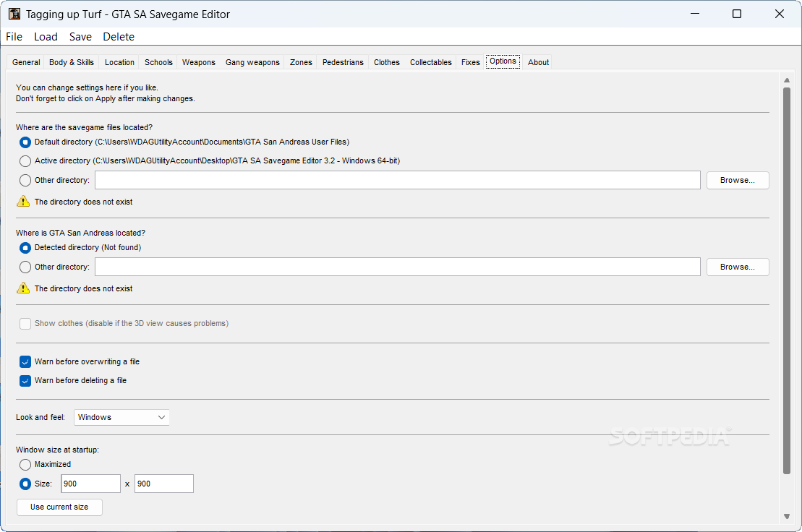Click 'Where are the savegame files located?' label
802x532 pixels.
84,127
